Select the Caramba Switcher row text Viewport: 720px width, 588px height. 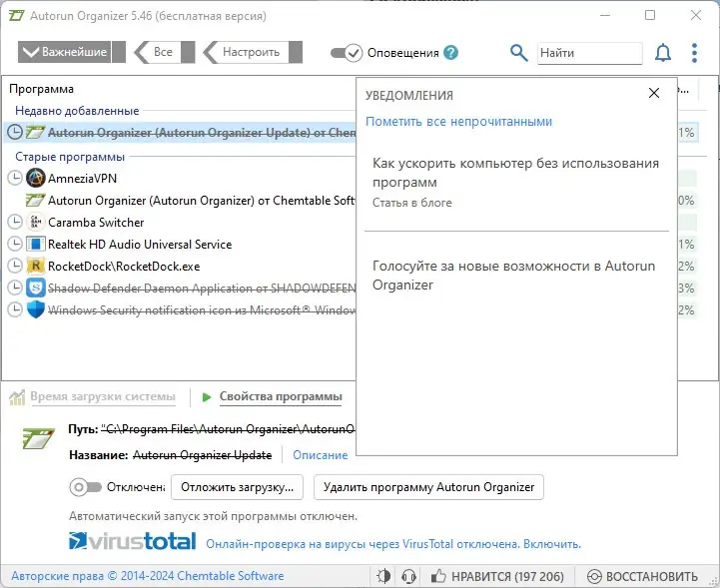96,223
